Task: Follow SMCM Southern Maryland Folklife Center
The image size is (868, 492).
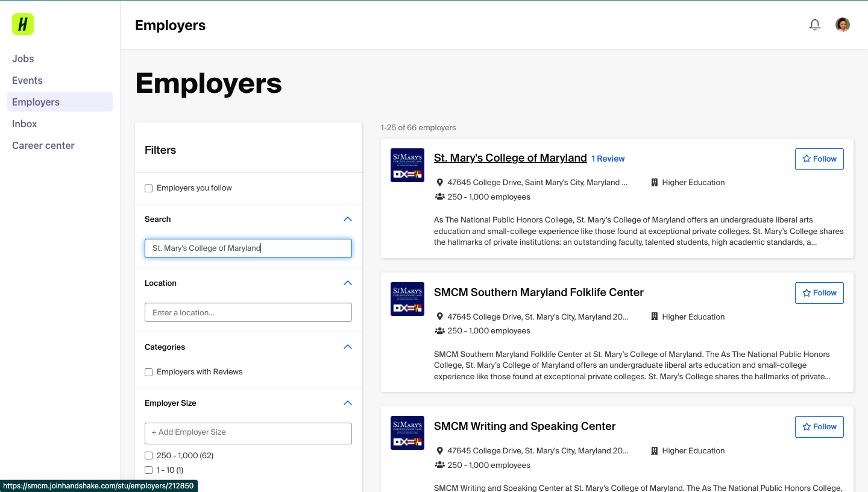Action: pyautogui.click(x=819, y=292)
